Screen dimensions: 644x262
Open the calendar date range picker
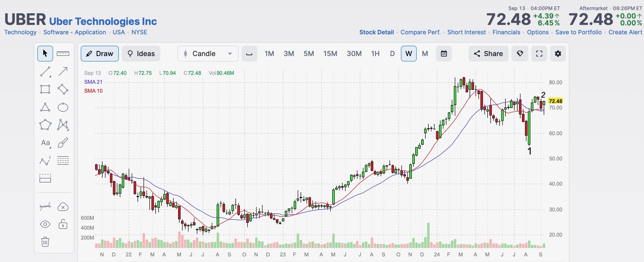click(x=444, y=54)
